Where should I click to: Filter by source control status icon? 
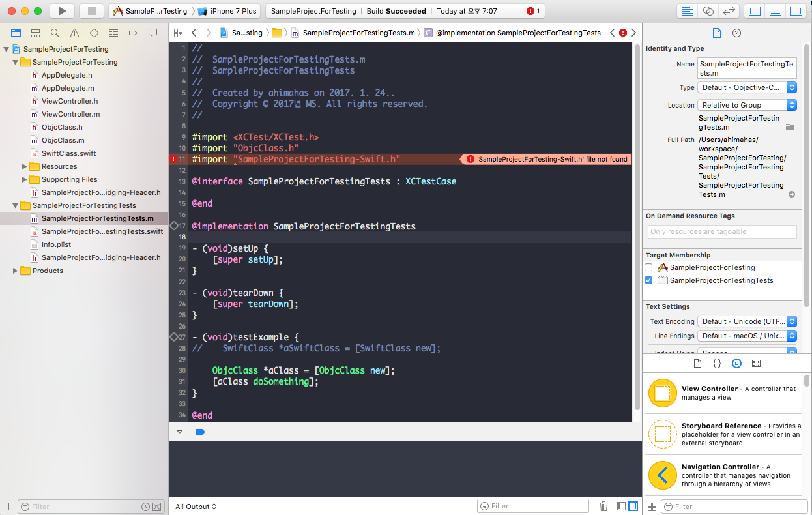tap(157, 507)
